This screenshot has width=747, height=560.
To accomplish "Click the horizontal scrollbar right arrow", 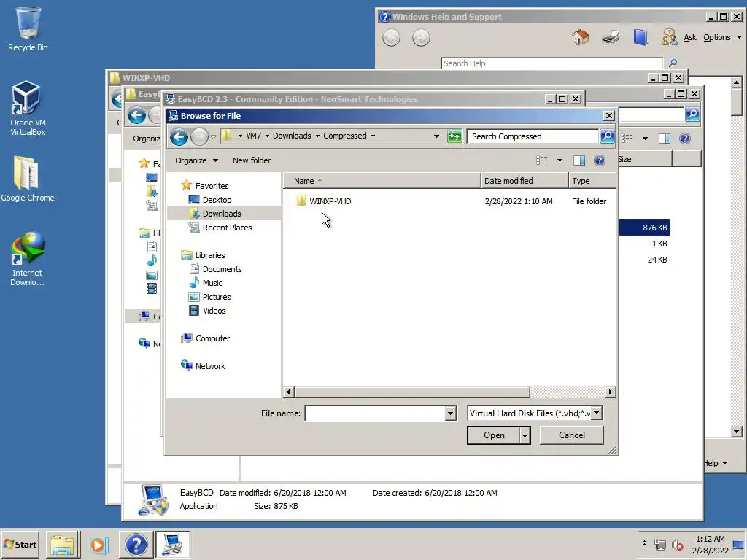I will 611,392.
